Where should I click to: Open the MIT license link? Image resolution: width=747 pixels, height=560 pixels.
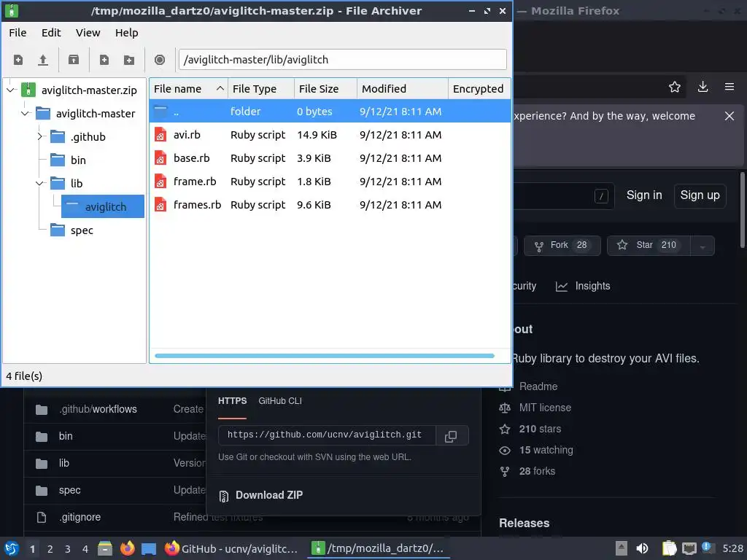(545, 408)
